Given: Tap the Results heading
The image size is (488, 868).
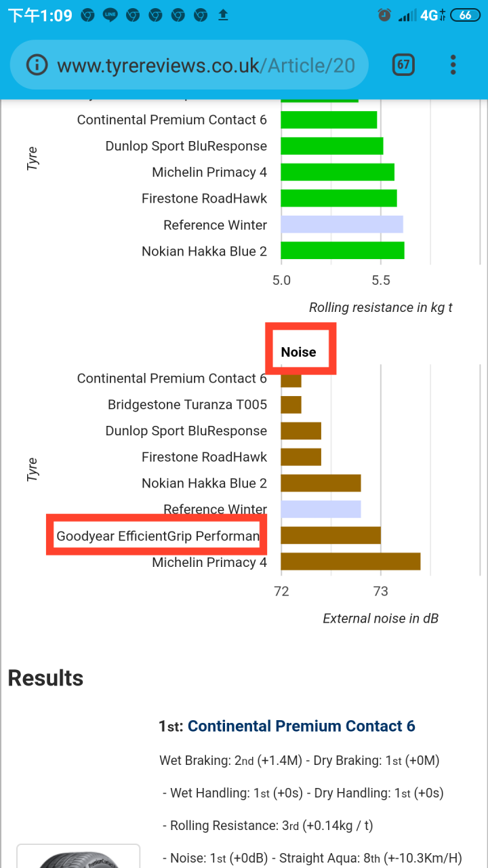Looking at the screenshot, I should pyautogui.click(x=45, y=678).
